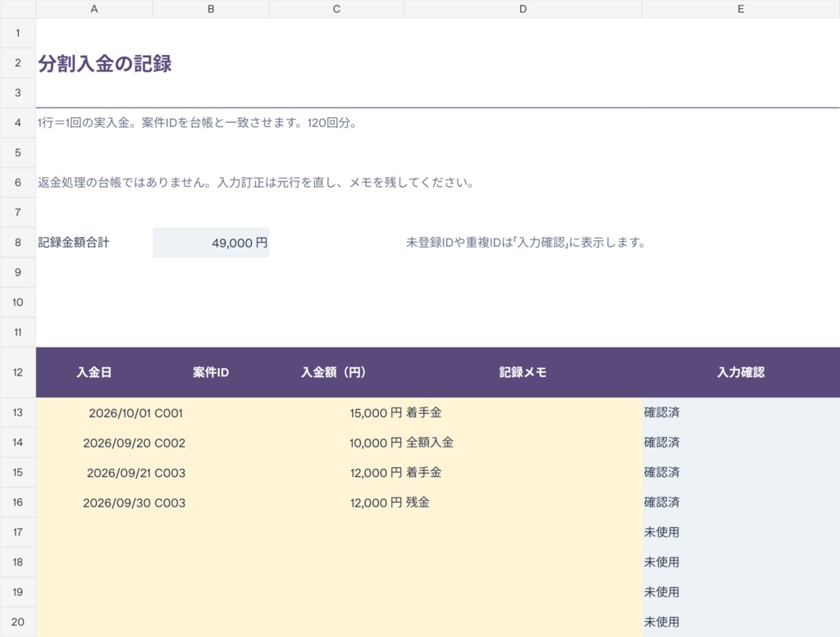Select row 12 header
Screen dimensions: 840x637
(x=18, y=372)
